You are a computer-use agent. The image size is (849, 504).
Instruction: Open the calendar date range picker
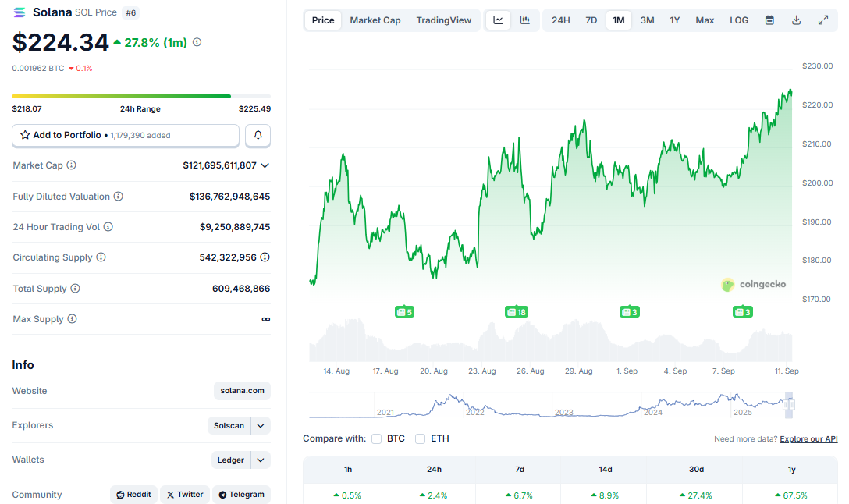(x=769, y=20)
